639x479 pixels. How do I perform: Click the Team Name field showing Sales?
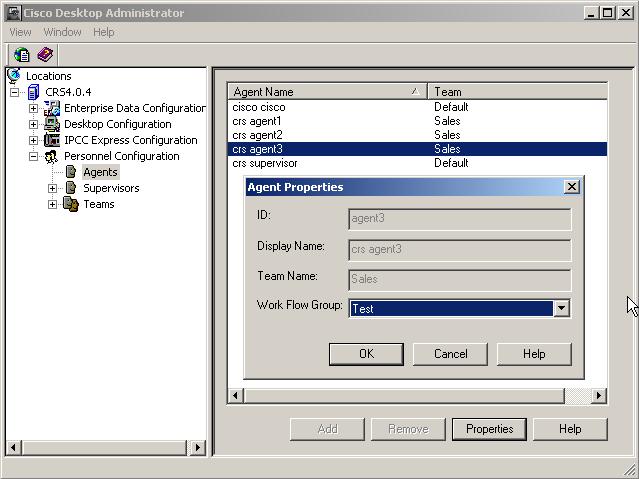460,280
